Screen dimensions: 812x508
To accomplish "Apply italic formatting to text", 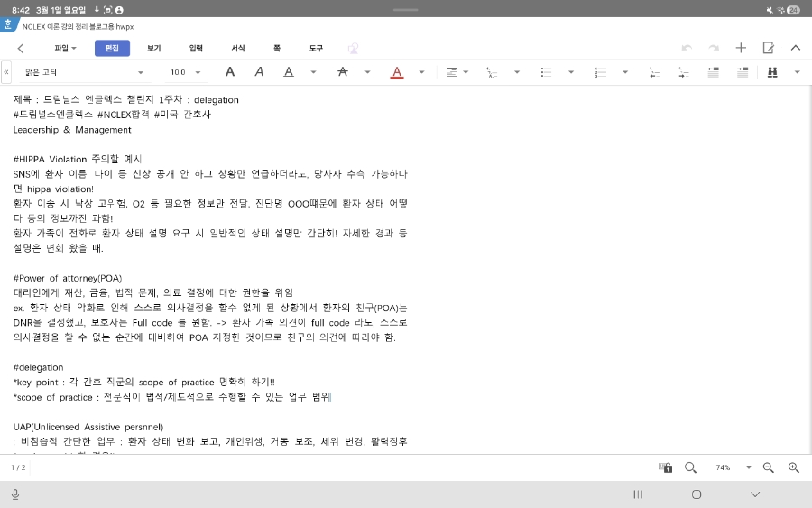I will (x=259, y=72).
